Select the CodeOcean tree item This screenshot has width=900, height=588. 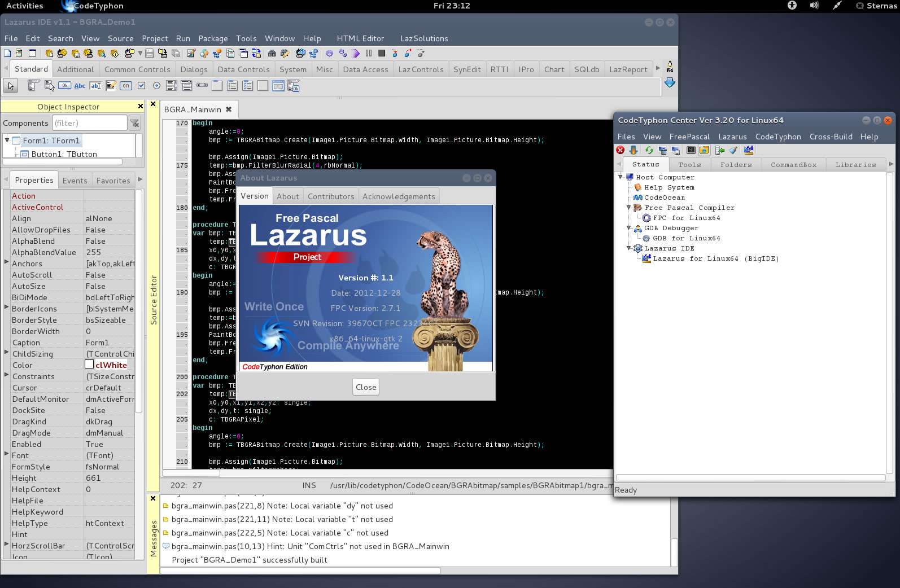pyautogui.click(x=665, y=198)
